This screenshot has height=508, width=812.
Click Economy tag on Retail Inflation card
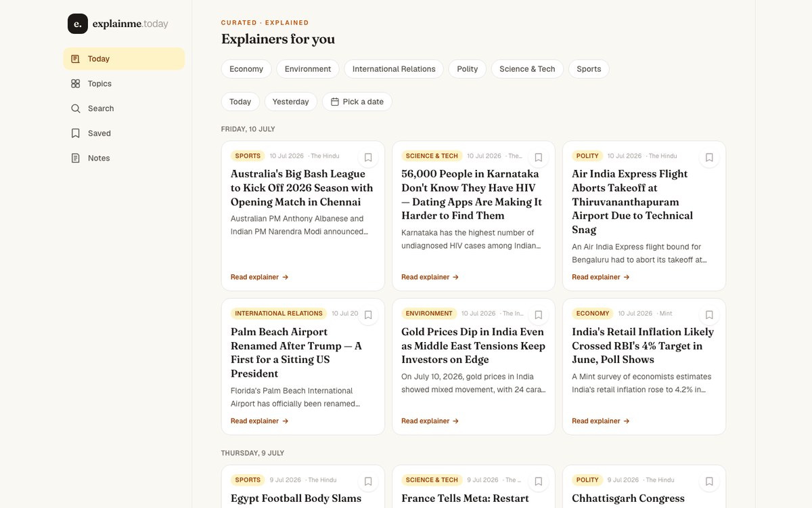pyautogui.click(x=593, y=314)
